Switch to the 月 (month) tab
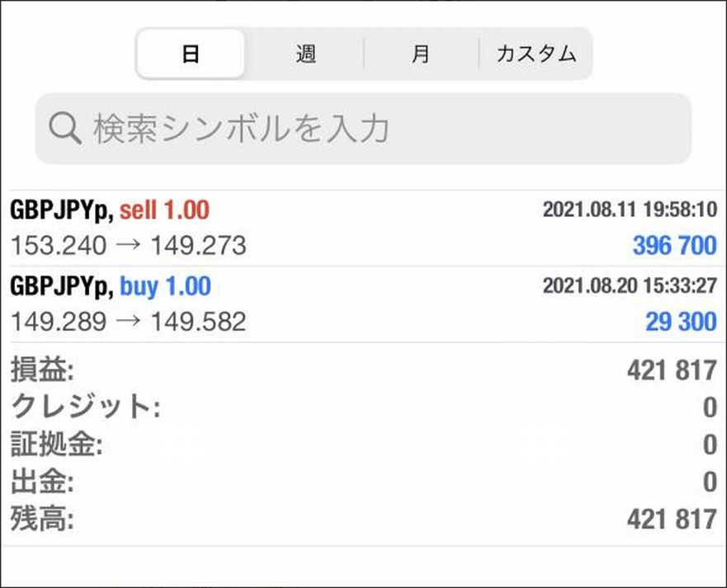Image resolution: width=727 pixels, height=588 pixels. click(x=421, y=54)
